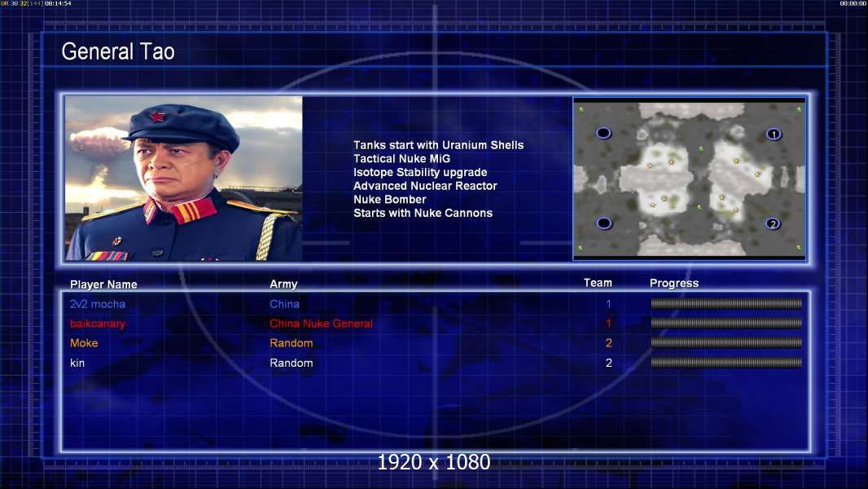Select start position marker numbered 2
This screenshot has width=868, height=489.
(x=773, y=224)
